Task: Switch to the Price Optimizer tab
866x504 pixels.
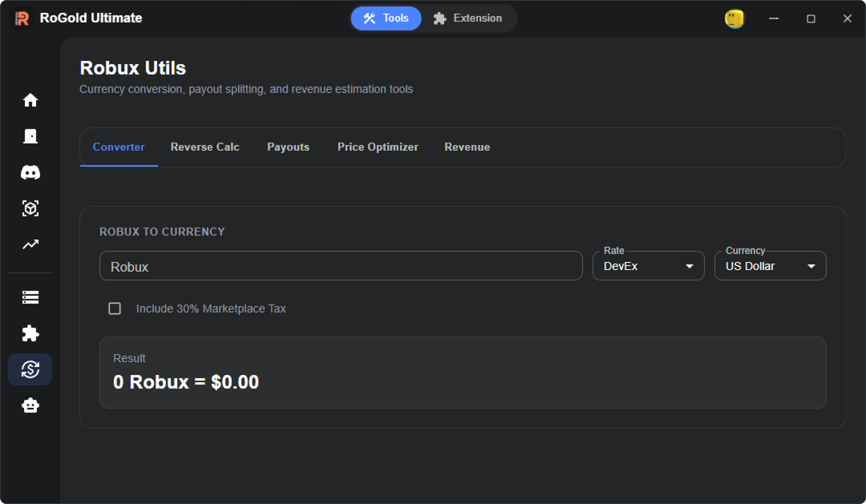Action: tap(378, 147)
